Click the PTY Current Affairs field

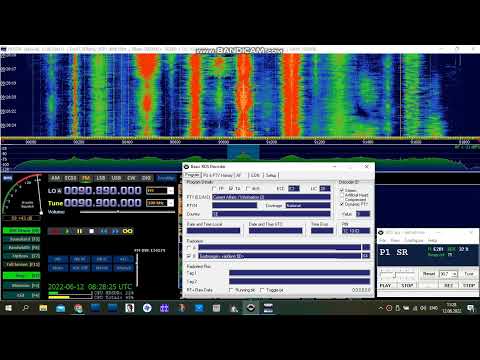click(271, 197)
